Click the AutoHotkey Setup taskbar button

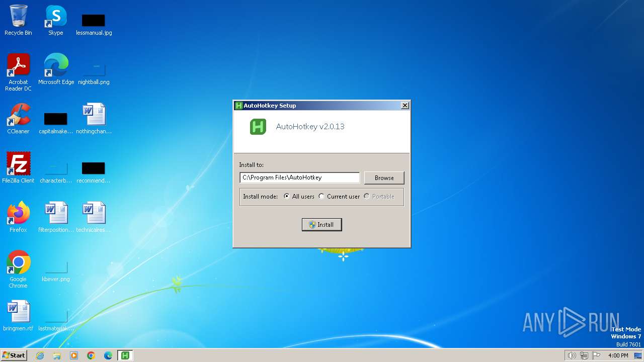125,355
